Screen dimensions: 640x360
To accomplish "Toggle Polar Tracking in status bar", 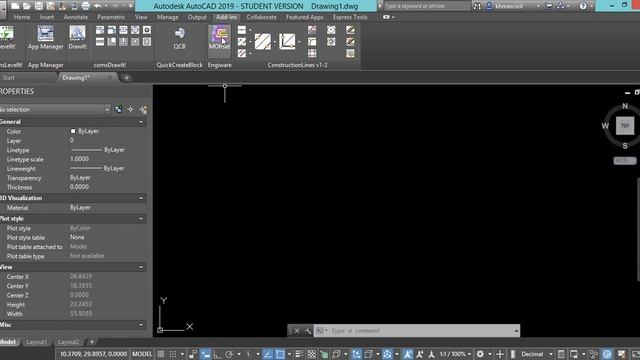I will coord(229,354).
